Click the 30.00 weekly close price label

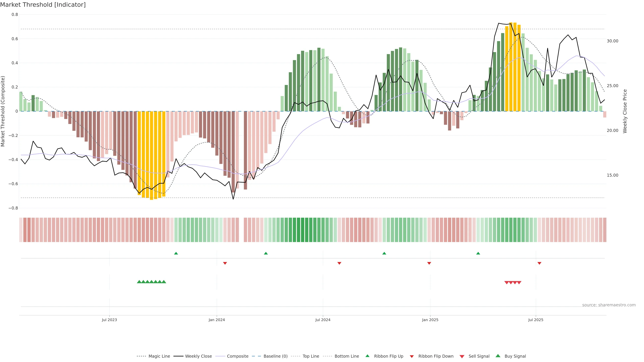point(612,41)
